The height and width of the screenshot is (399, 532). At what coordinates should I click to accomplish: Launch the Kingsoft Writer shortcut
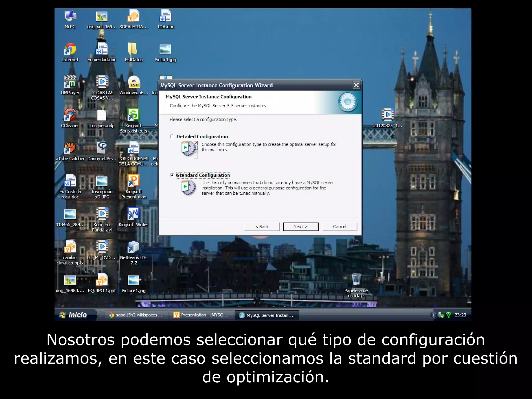(x=134, y=214)
